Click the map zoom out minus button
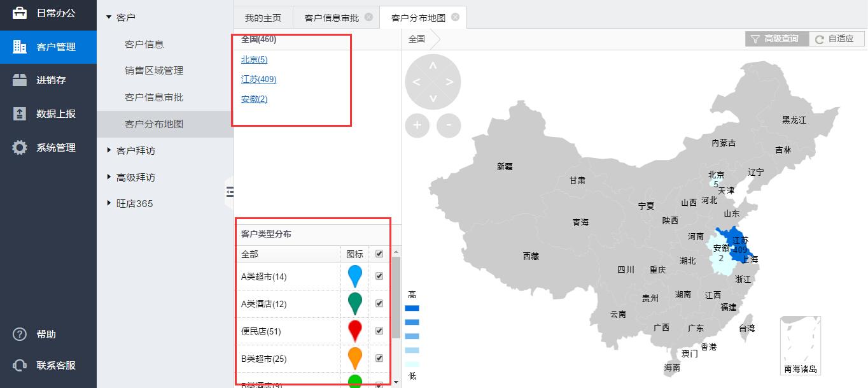868x388 pixels. 449,126
